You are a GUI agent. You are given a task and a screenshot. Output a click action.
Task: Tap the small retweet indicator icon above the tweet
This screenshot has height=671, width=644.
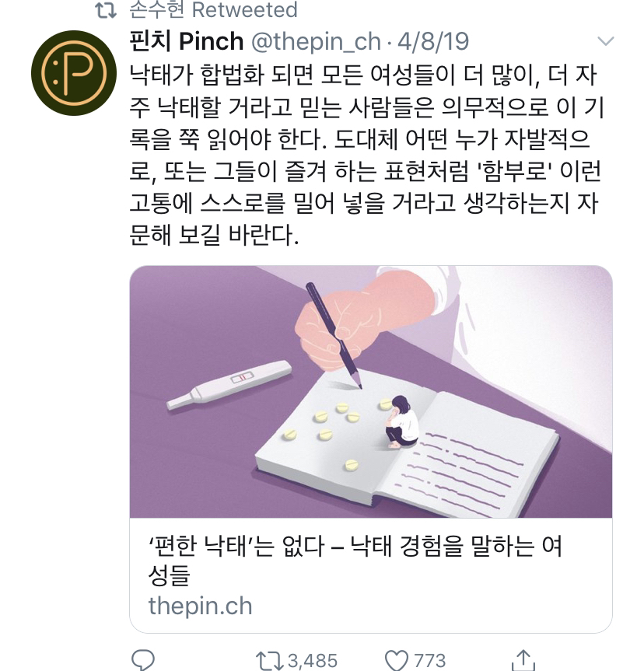pos(106,11)
